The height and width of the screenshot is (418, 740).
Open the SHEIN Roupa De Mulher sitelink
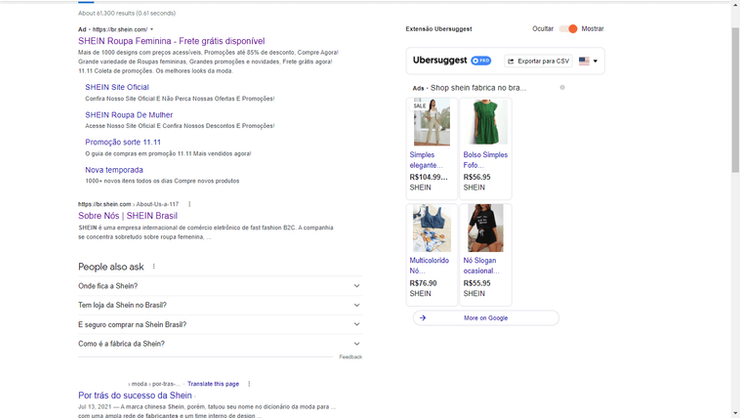129,115
